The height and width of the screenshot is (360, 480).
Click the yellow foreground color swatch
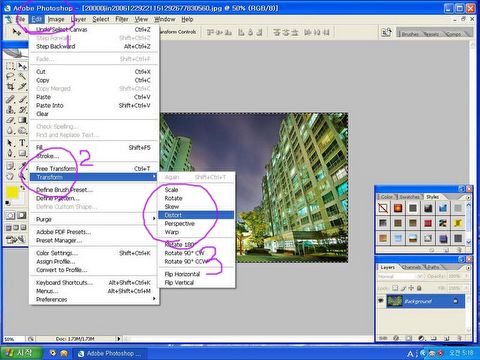[12, 193]
